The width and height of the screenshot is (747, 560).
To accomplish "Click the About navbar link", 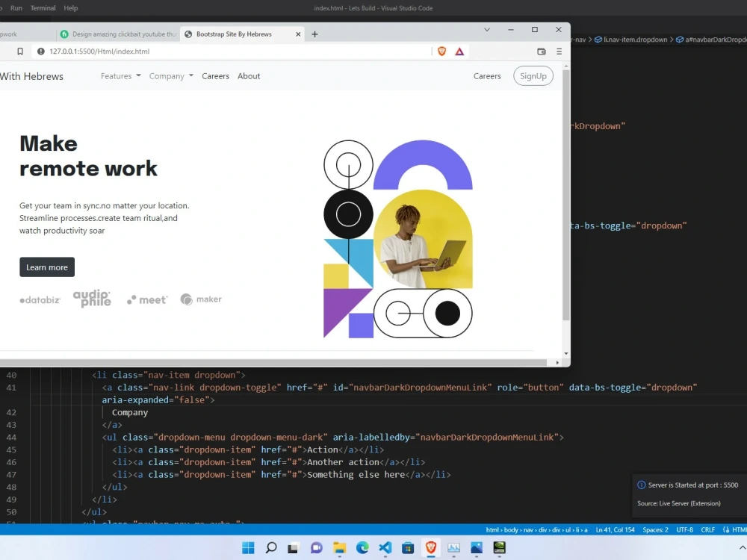I will [x=249, y=76].
